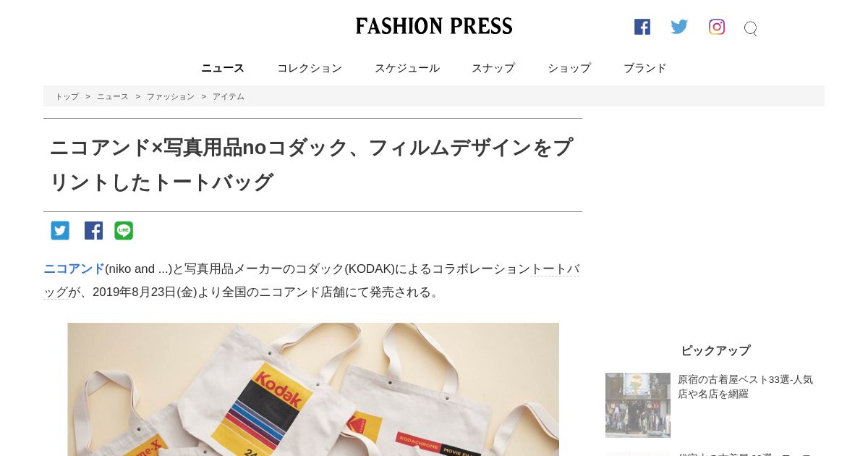
Task: Click the トップ breadcrumb link
Action: 67,96
